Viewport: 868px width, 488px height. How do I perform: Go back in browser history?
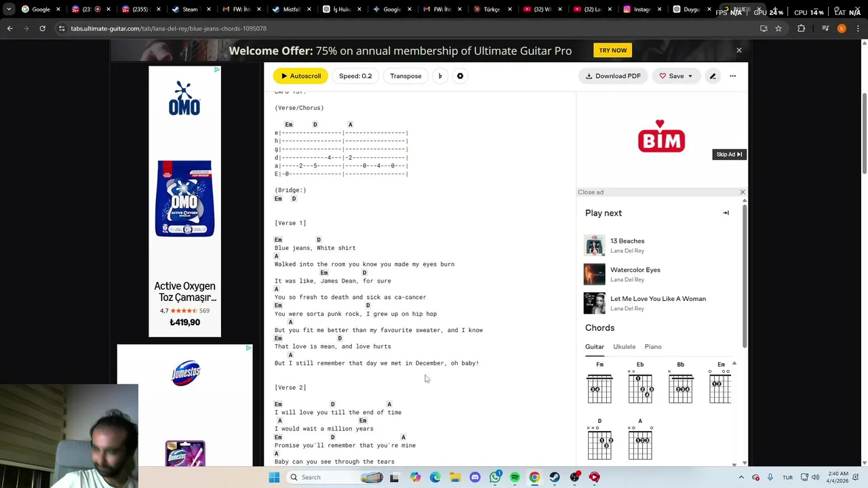pos(9,28)
